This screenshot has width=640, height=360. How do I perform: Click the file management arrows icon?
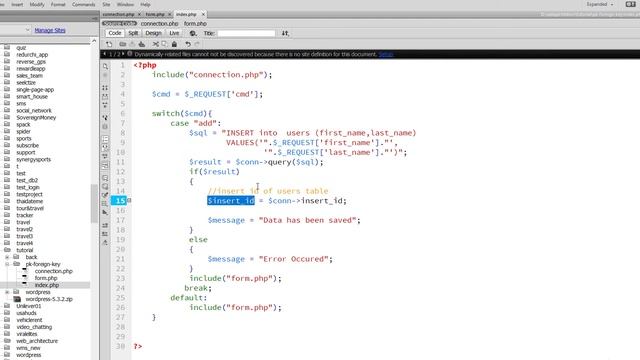(x=285, y=33)
